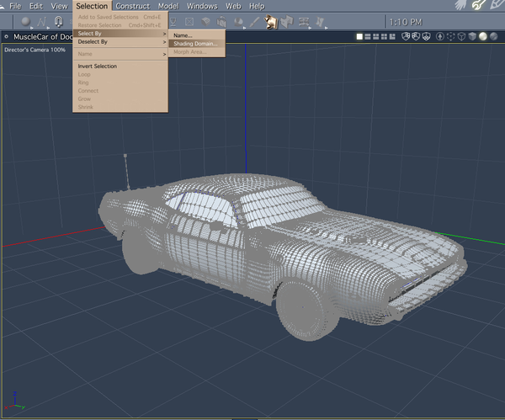The width and height of the screenshot is (505, 420).
Task: Close the open Selection menu
Action: (x=92, y=6)
